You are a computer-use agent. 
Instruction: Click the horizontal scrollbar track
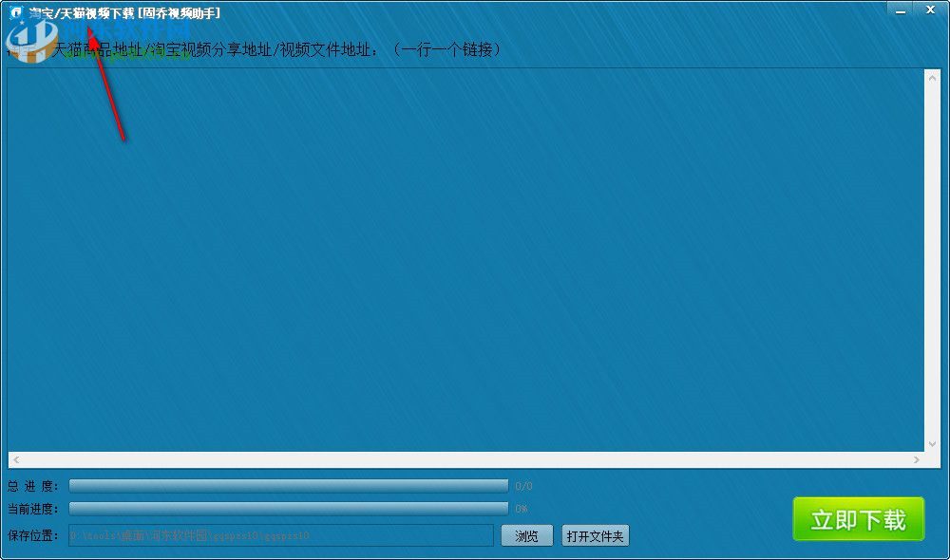[465, 458]
